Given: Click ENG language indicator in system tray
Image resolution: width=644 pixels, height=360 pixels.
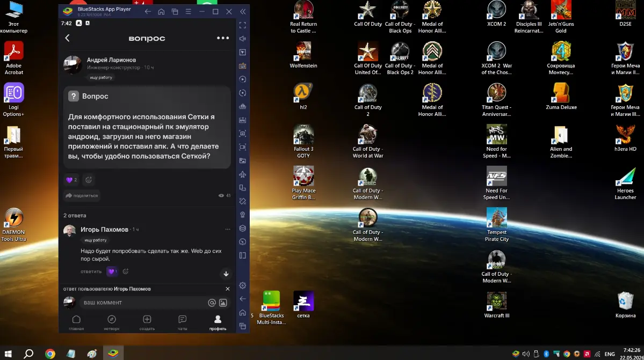Looking at the screenshot, I should coord(610,354).
